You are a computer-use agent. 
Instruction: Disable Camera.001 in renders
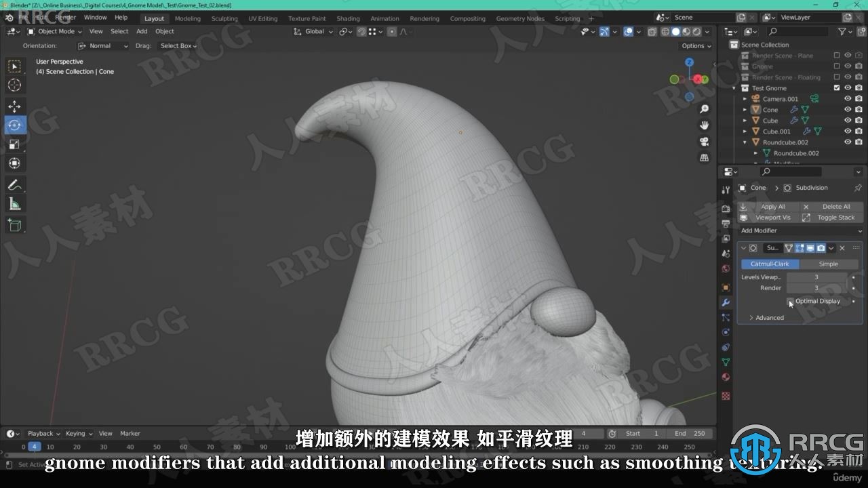(859, 99)
